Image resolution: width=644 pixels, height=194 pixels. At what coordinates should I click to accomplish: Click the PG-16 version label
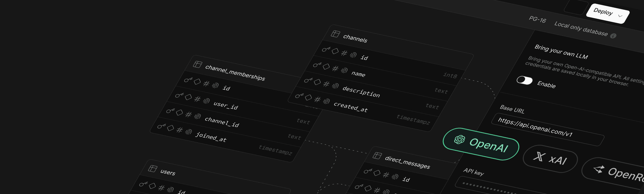click(x=537, y=19)
